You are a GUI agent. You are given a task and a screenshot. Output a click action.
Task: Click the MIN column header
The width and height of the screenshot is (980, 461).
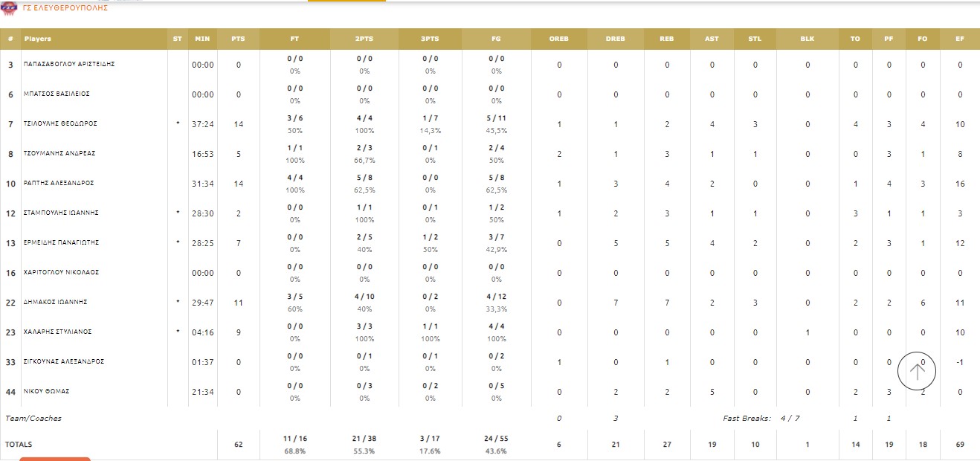tap(202, 39)
